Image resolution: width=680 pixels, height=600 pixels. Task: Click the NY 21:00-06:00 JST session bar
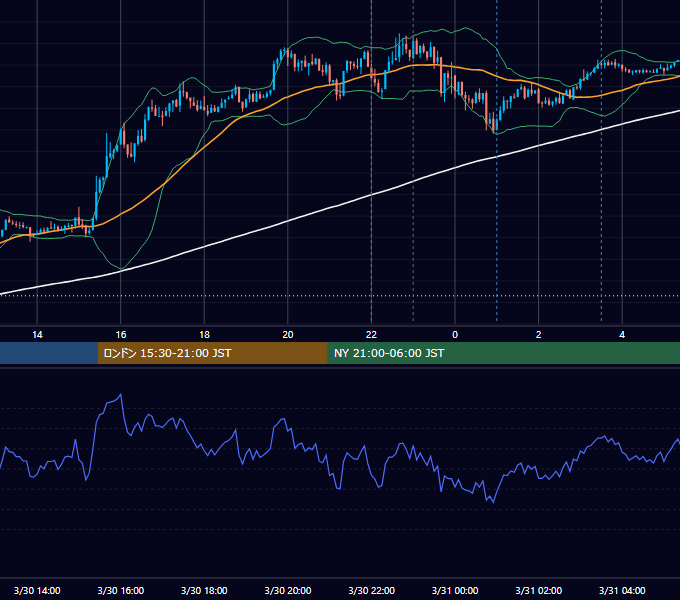tap(503, 353)
